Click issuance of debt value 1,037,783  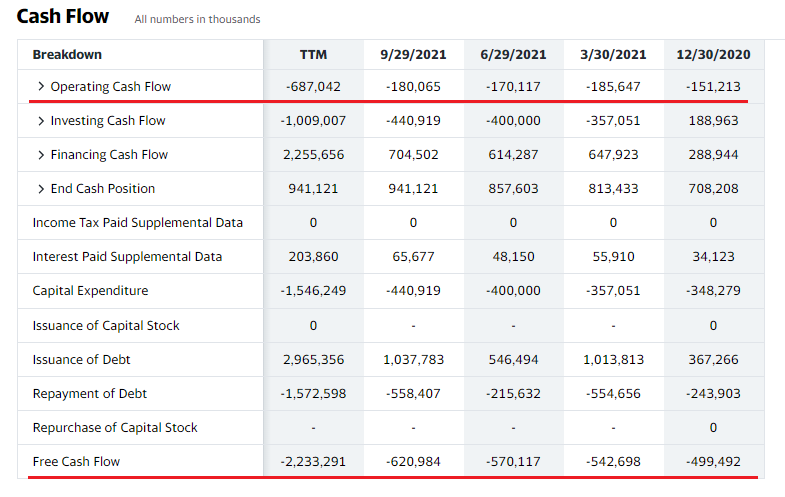point(413,360)
